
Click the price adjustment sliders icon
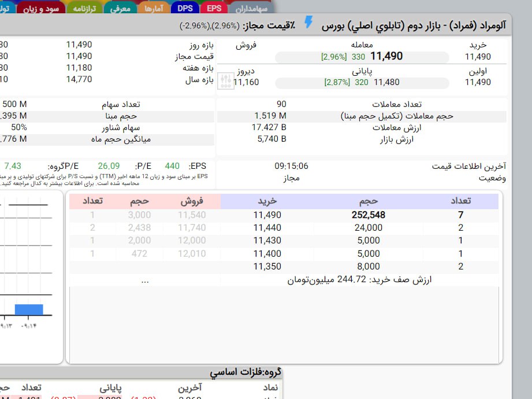tap(226, 81)
